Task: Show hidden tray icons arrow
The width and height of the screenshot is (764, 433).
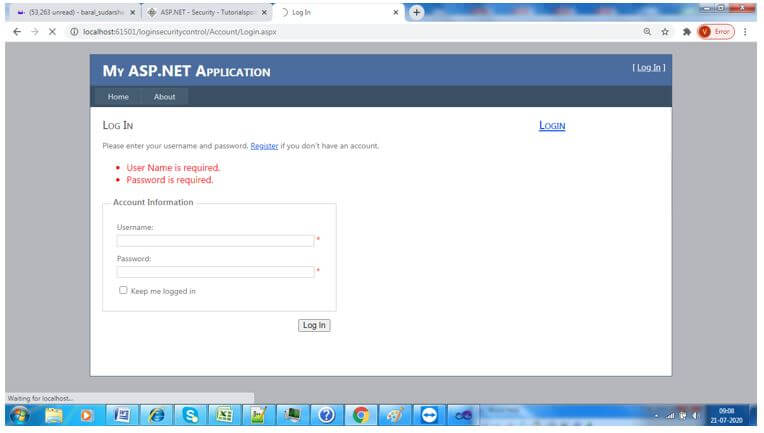Action: tap(656, 416)
